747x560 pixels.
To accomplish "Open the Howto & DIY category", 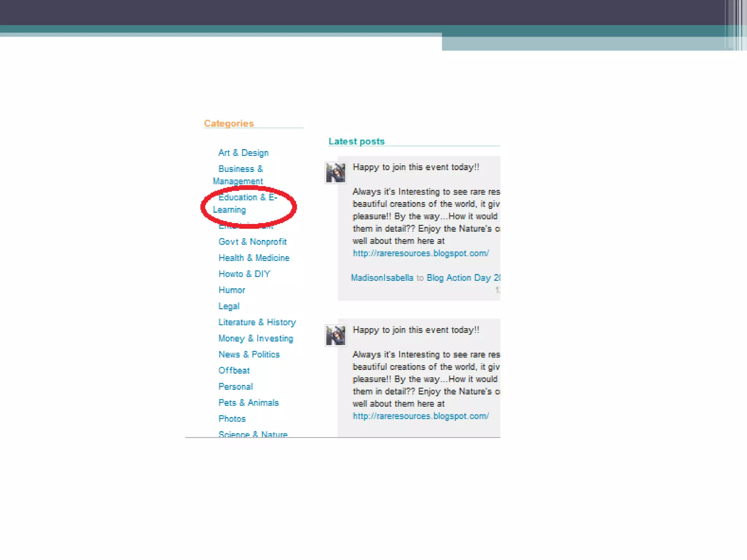I will pyautogui.click(x=244, y=274).
